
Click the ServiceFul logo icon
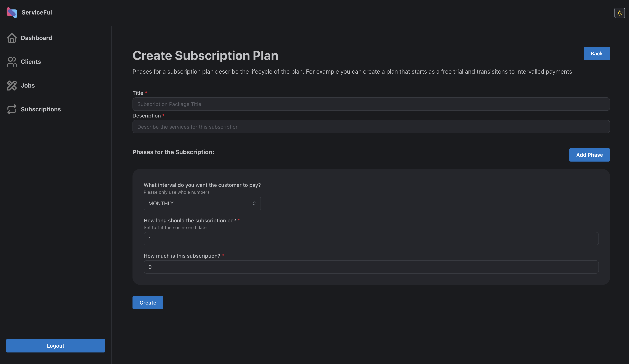pyautogui.click(x=12, y=12)
